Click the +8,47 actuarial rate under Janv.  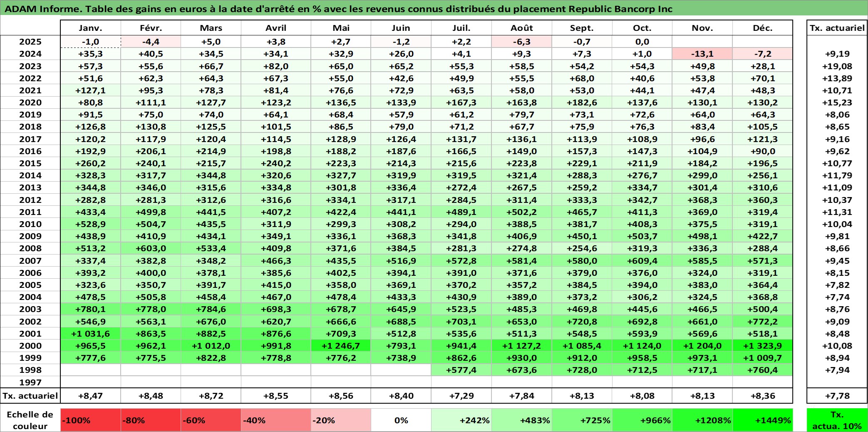coord(90,396)
